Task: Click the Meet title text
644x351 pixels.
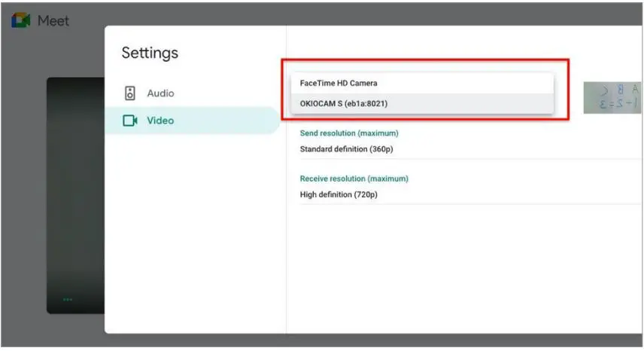Action: 53,20
